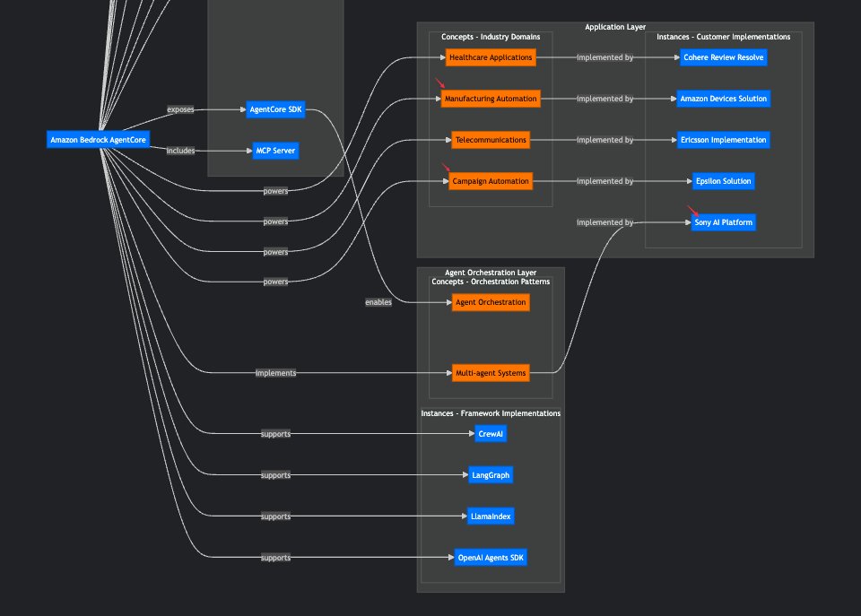Click 'implemented by' label after Campaign Automation
This screenshot has height=616, width=861.
(604, 180)
